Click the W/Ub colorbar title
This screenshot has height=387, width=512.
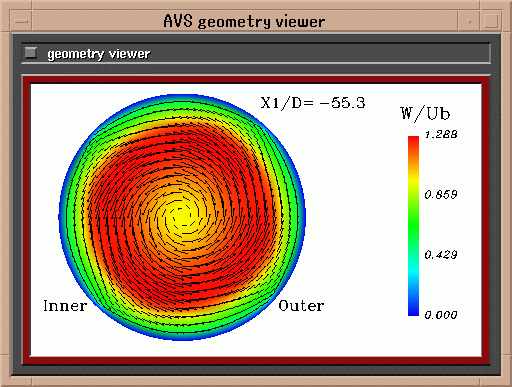pyautogui.click(x=425, y=113)
